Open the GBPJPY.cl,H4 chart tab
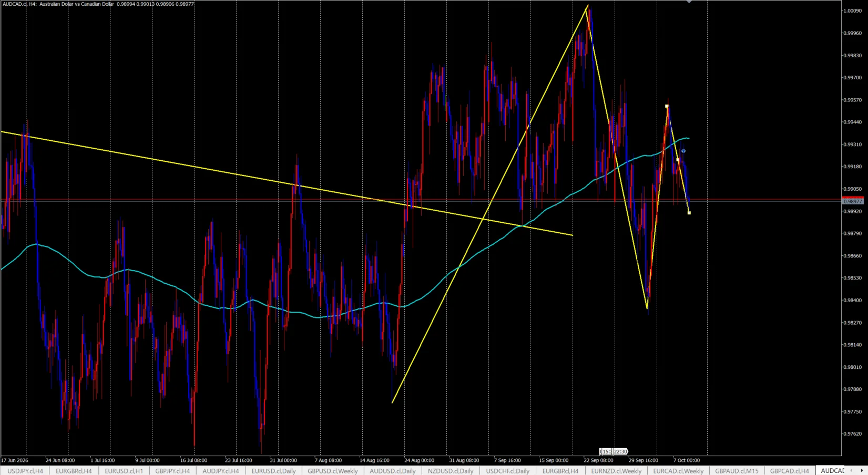868x475 pixels. click(x=172, y=471)
